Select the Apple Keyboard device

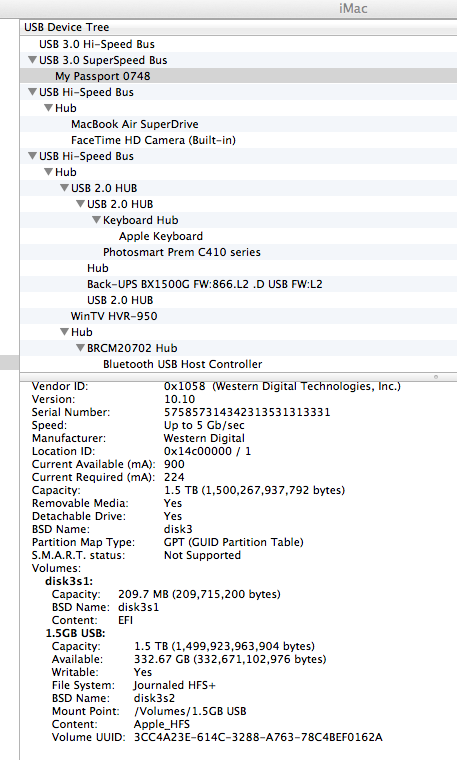[x=238, y=236]
